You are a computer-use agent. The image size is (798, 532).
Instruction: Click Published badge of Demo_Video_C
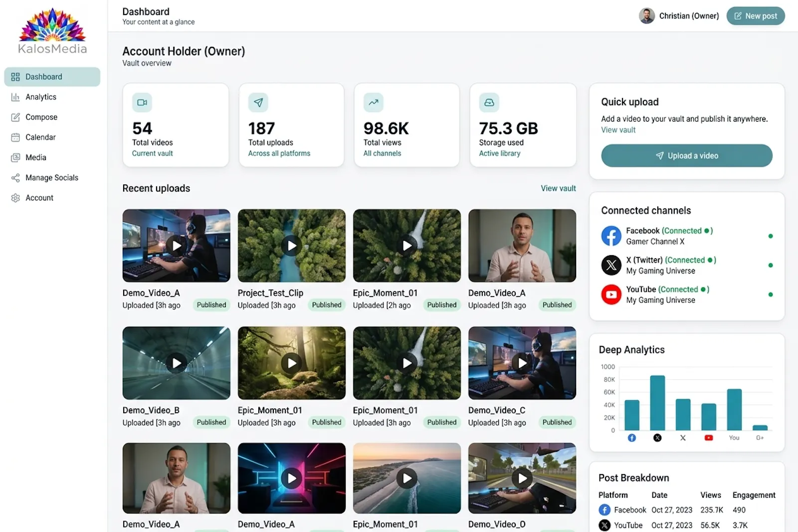557,422
